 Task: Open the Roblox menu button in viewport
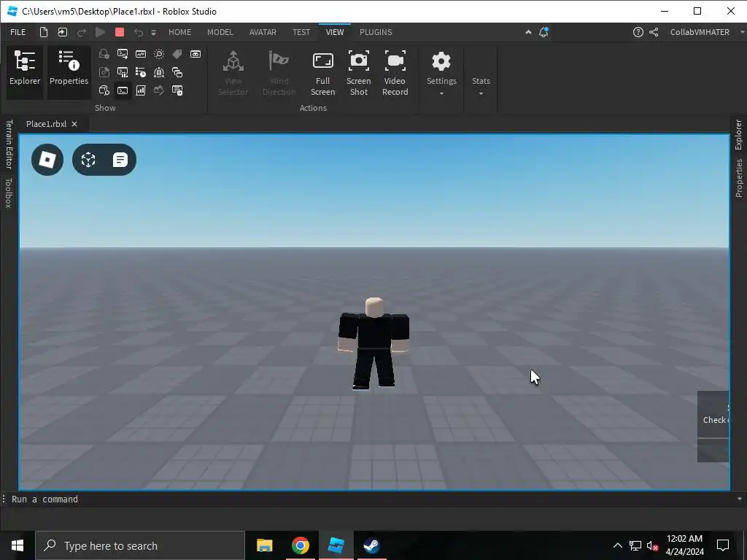47,160
